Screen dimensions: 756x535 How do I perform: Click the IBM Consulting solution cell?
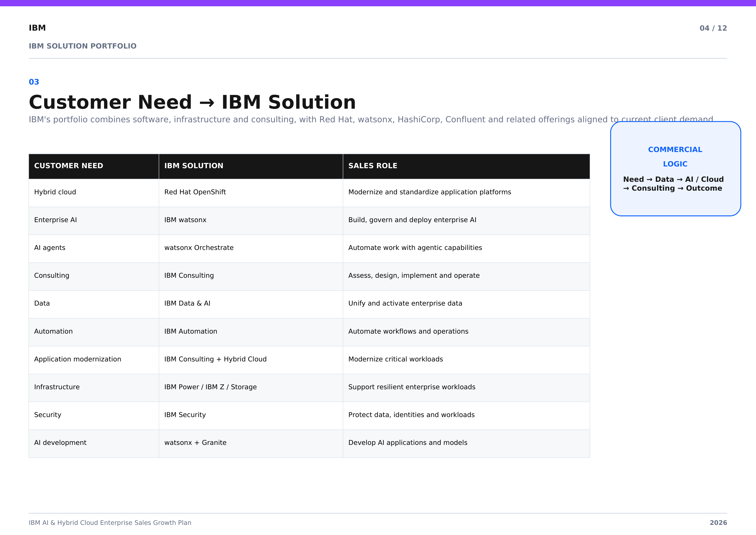(x=251, y=276)
